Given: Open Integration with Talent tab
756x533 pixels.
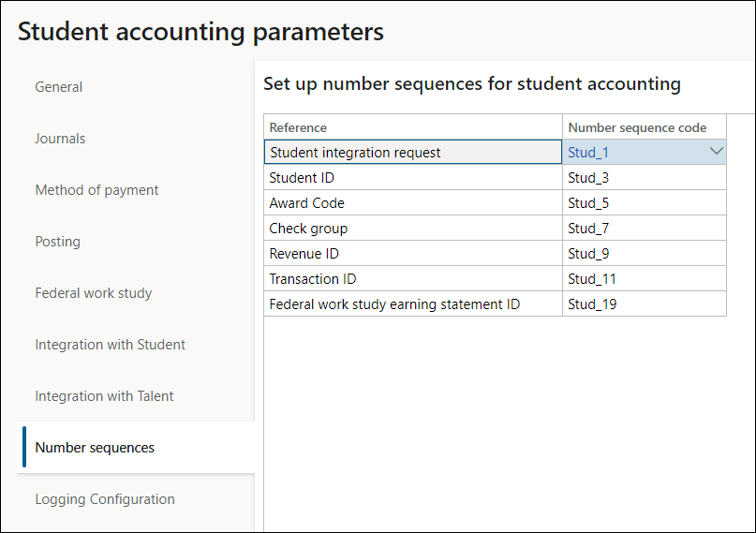Looking at the screenshot, I should tap(104, 396).
